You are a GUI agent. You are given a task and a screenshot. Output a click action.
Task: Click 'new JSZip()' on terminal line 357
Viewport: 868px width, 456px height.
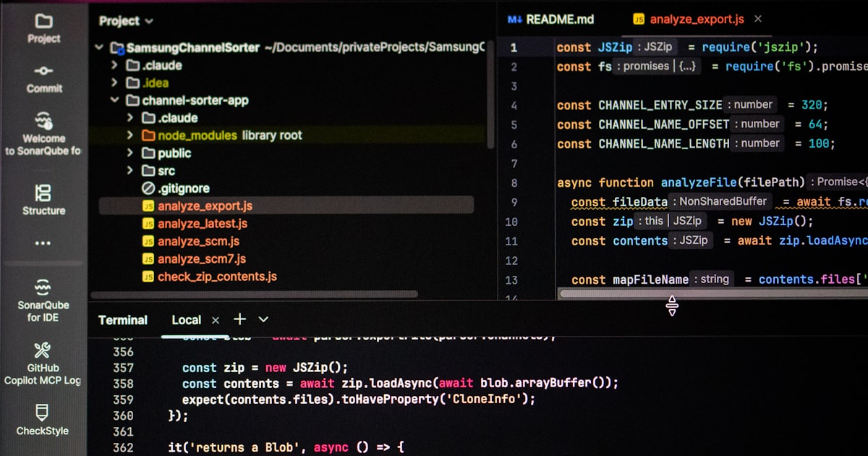click(x=306, y=368)
